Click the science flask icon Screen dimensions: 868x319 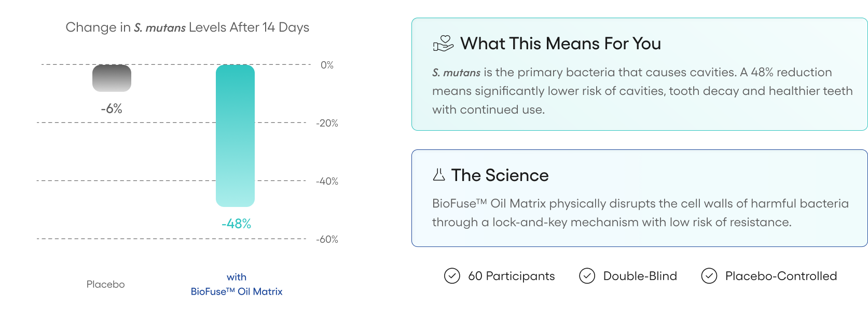coord(439,175)
